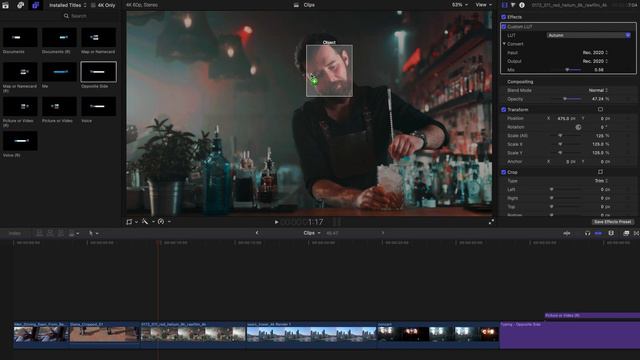Viewport: 640px width, 360px height.
Task: Select the concert clip in timeline
Action: pyautogui.click(x=438, y=334)
